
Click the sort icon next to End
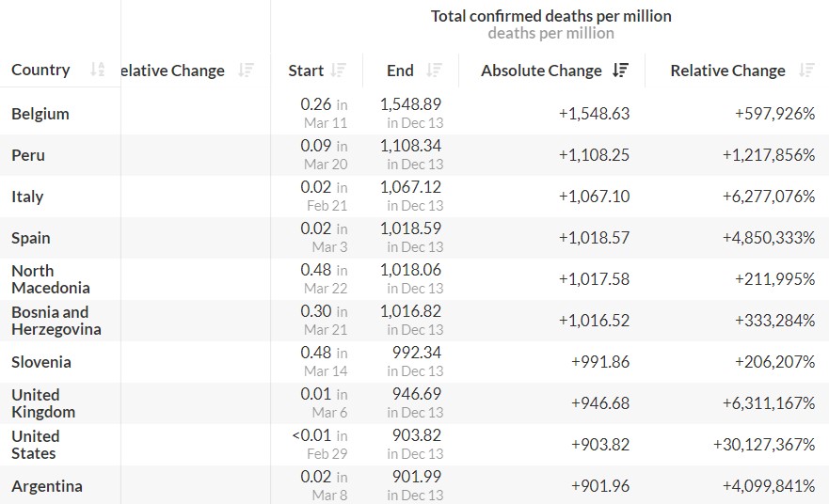pyautogui.click(x=434, y=71)
